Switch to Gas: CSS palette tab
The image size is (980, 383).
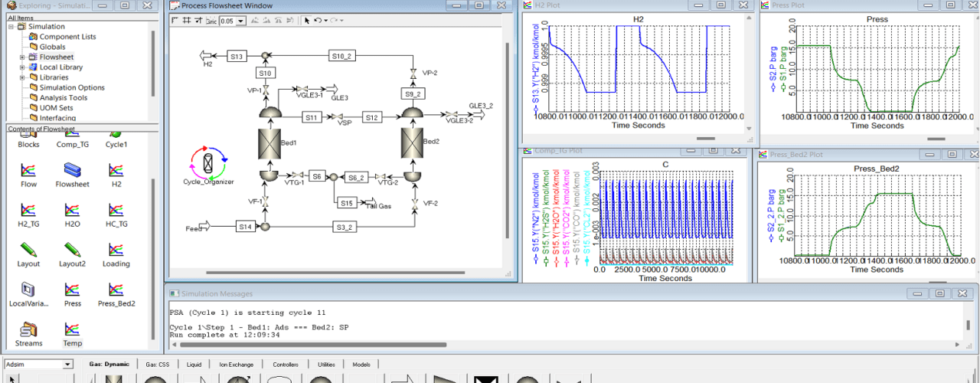click(x=158, y=365)
